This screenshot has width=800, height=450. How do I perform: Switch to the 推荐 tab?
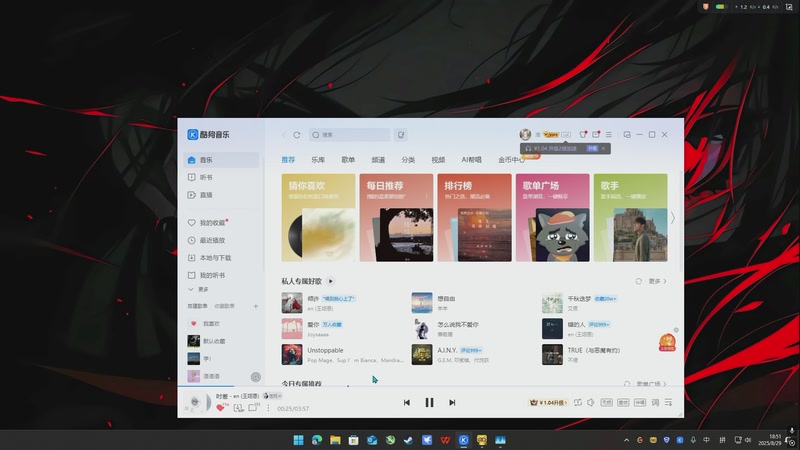pyautogui.click(x=288, y=160)
